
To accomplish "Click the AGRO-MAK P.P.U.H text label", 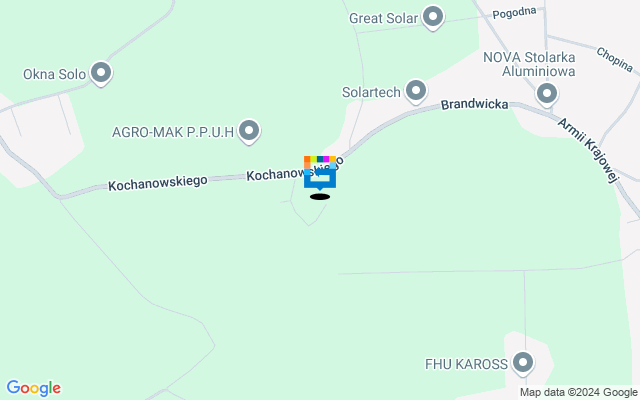I will (x=173, y=132).
